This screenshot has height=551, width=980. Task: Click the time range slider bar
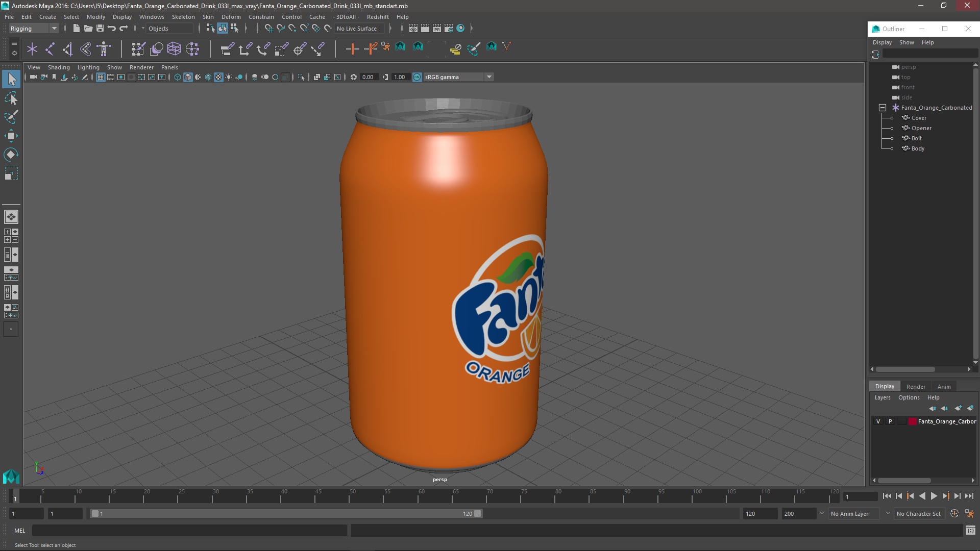coord(286,514)
